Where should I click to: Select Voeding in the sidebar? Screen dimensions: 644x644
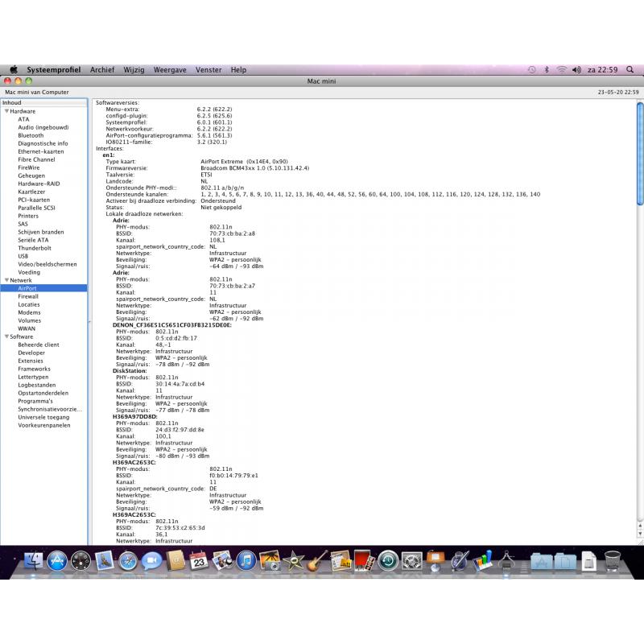click(x=29, y=272)
